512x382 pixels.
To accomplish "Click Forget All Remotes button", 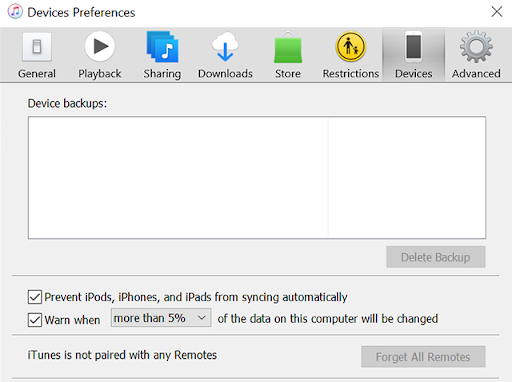I will tap(423, 357).
